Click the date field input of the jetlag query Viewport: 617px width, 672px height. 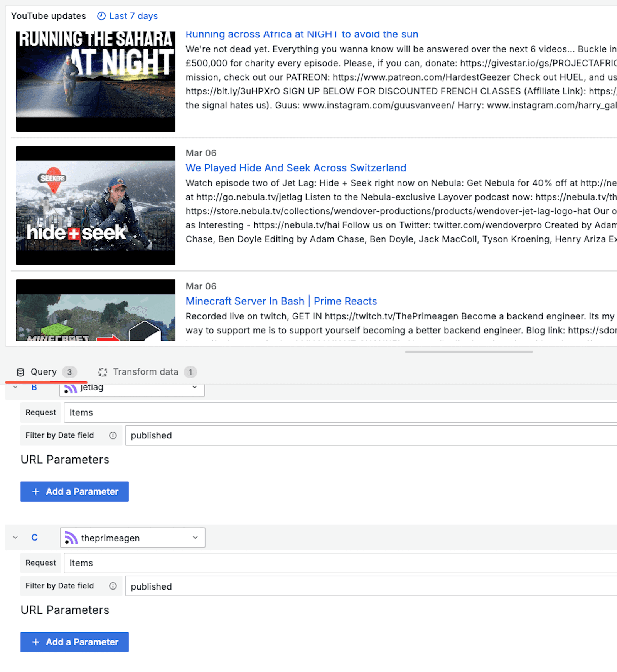point(371,435)
